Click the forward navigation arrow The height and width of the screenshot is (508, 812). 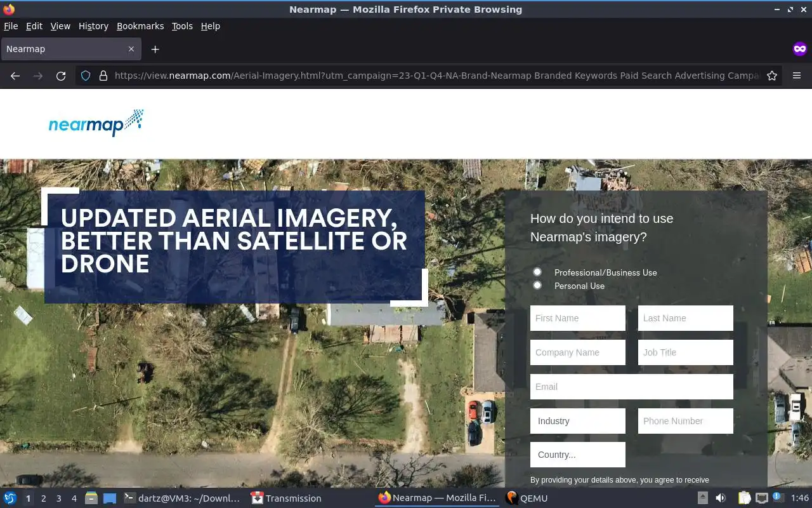(38, 76)
